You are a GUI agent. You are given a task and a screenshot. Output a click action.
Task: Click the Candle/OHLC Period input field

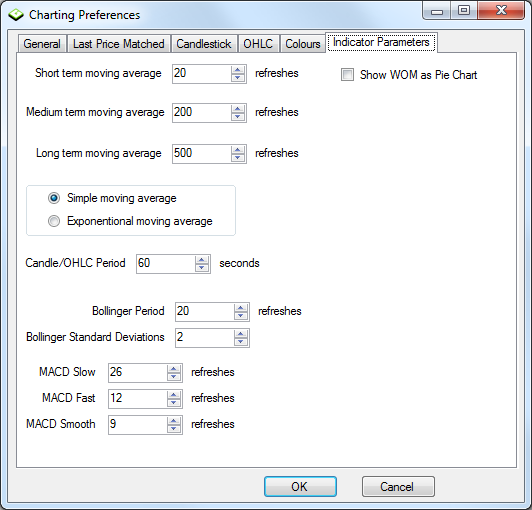pos(166,263)
